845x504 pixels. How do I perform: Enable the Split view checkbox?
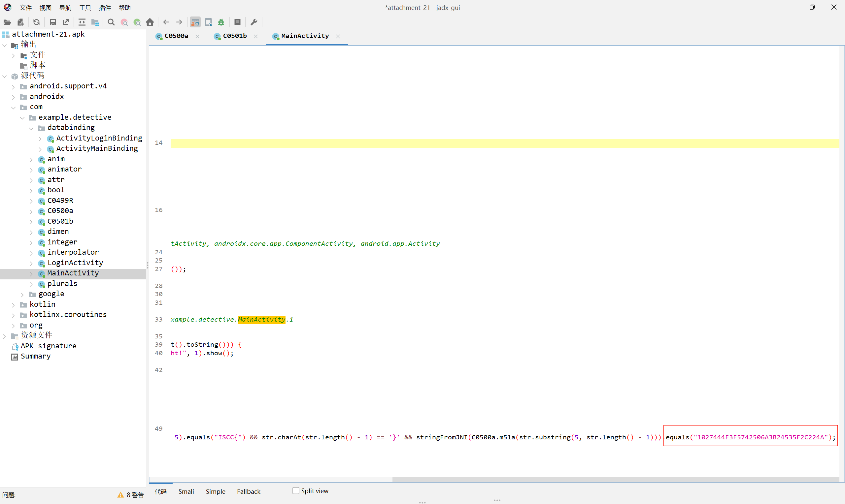296,491
